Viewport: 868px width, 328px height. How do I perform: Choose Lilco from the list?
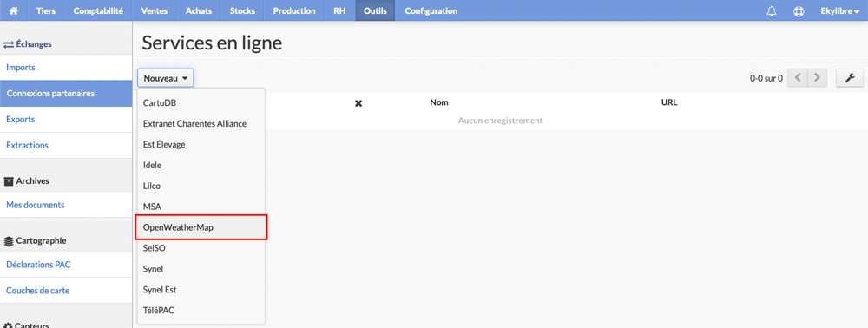pyautogui.click(x=201, y=186)
